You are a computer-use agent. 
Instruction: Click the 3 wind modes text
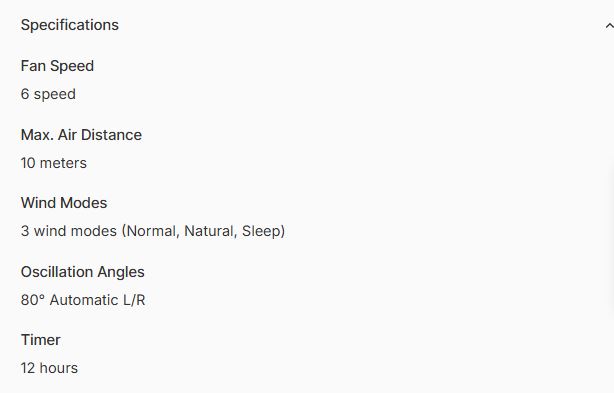69,231
